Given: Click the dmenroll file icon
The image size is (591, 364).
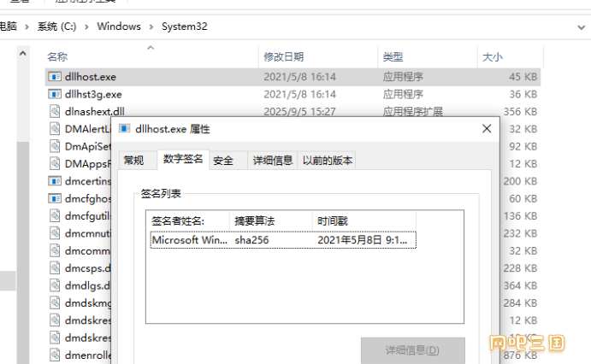Looking at the screenshot, I should point(55,355).
